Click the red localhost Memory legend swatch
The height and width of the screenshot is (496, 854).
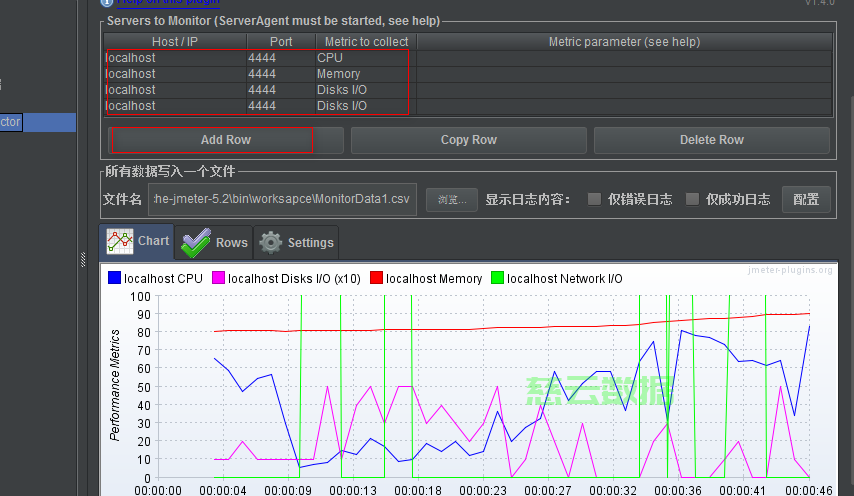tap(376, 279)
